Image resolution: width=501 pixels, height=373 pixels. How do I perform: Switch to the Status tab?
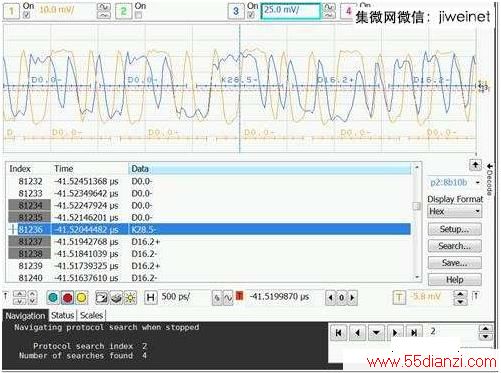62,315
